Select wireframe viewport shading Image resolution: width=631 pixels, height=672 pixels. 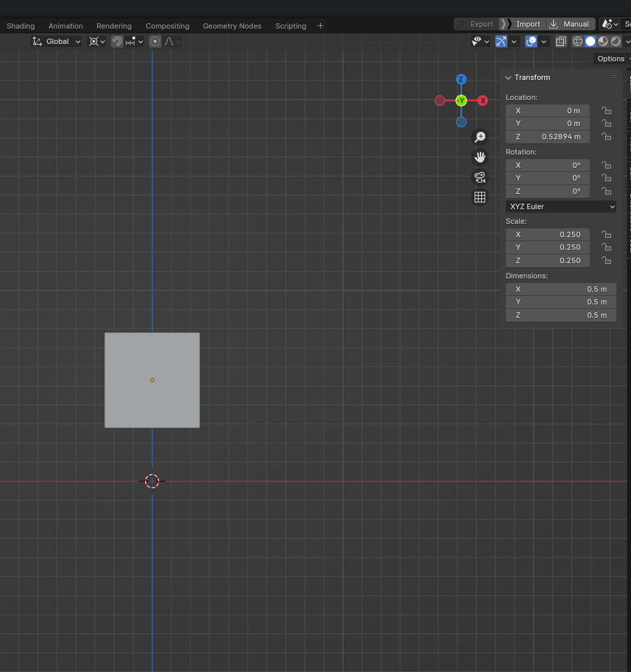tap(578, 41)
